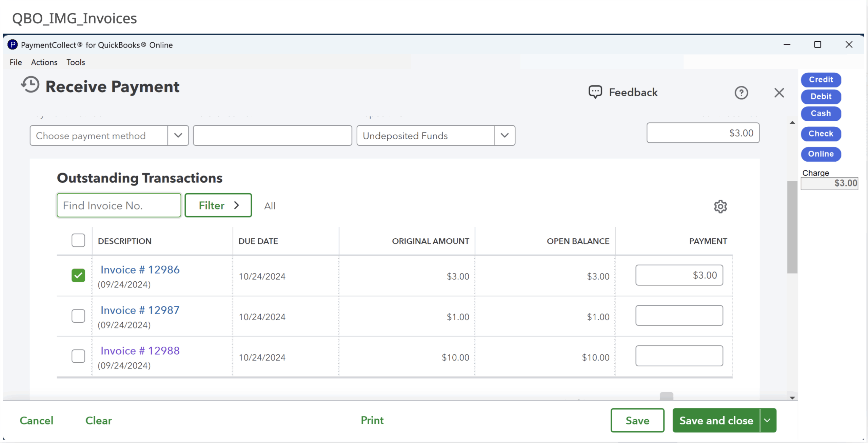Open the Actions menu
Image resolution: width=868 pixels, height=443 pixels.
pyautogui.click(x=44, y=62)
